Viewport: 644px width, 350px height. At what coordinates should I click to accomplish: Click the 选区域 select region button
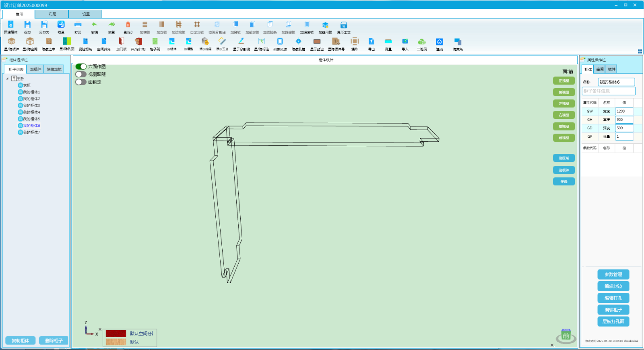click(563, 158)
